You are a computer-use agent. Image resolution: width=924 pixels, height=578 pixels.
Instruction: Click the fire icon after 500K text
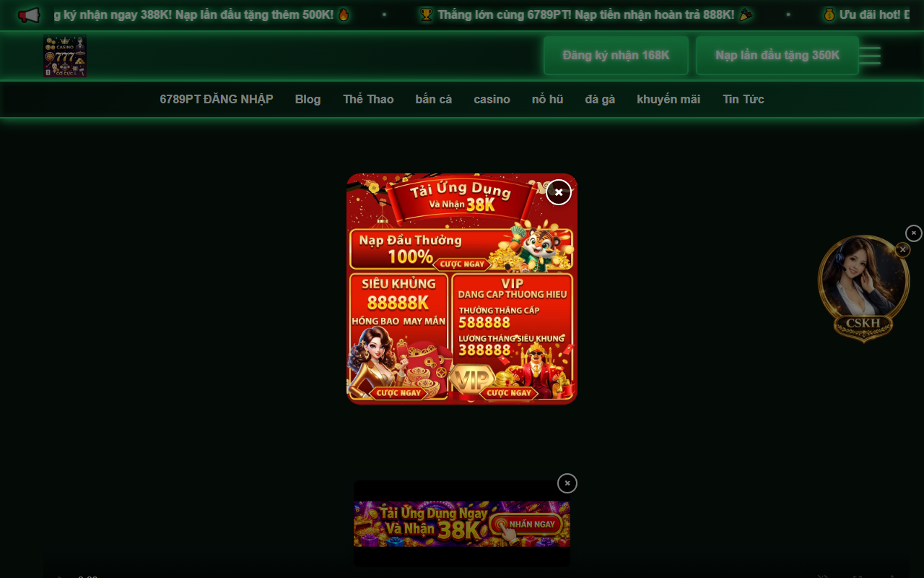point(344,14)
